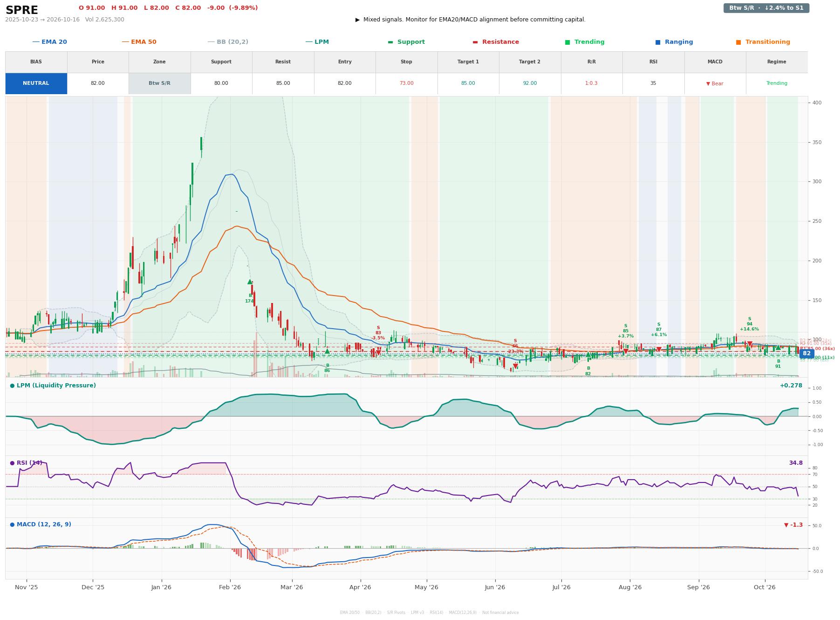
Task: Select the Support value 80.00
Action: coord(221,83)
